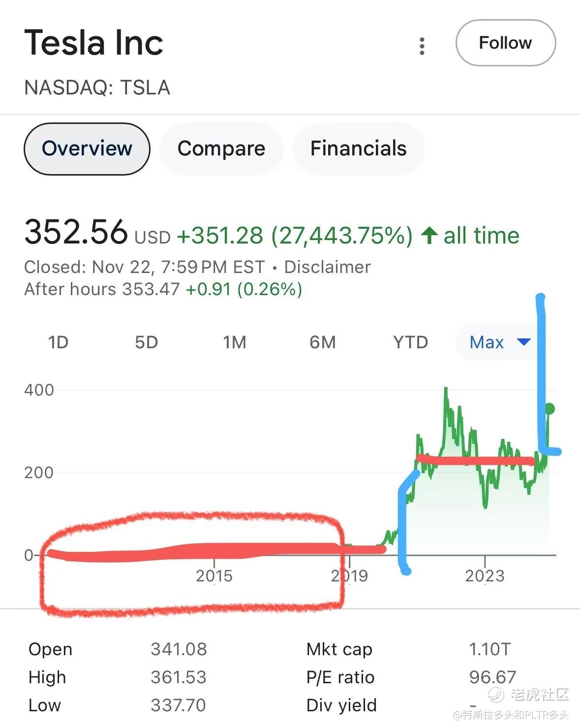Select the 6M time range

coord(322,342)
